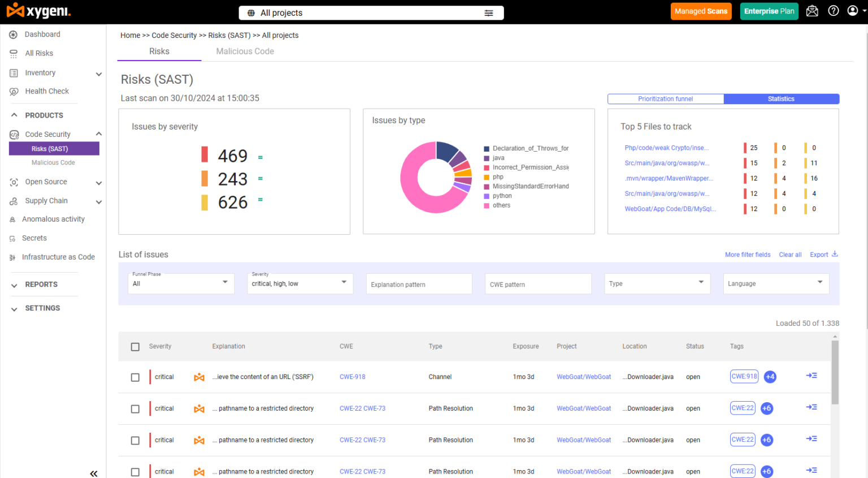
Task: Click the Export download icon
Action: (835, 254)
